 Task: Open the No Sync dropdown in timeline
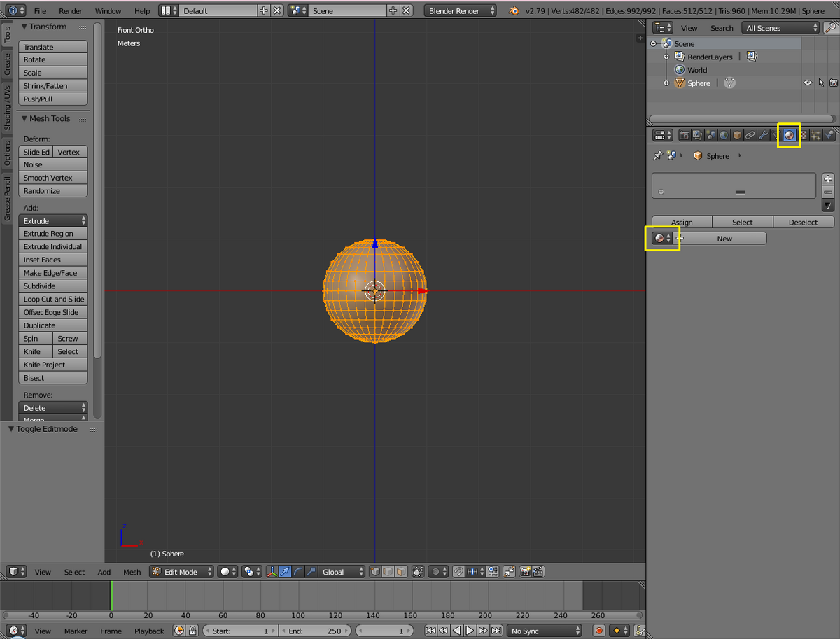[x=543, y=631]
